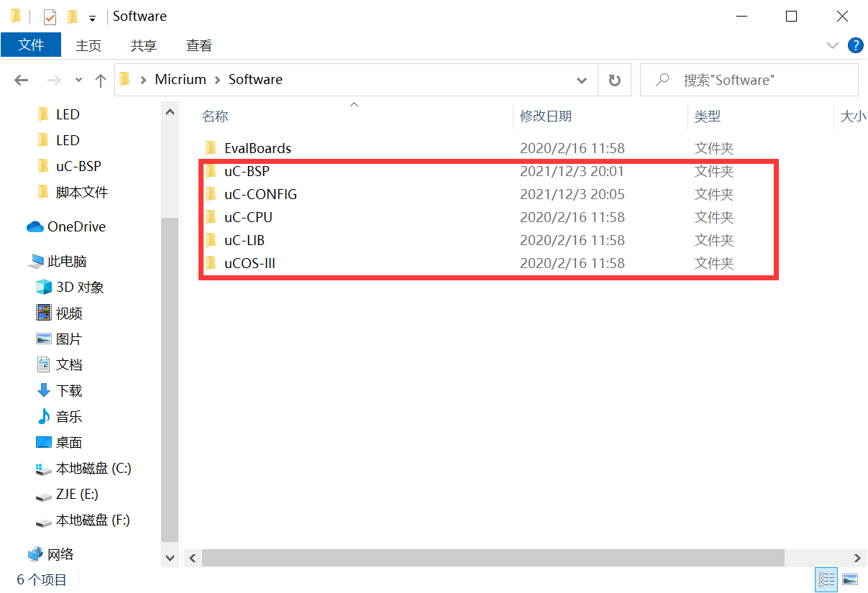Open 脚本文件 in navigation sidebar
The width and height of the screenshot is (868, 593).
pos(82,192)
